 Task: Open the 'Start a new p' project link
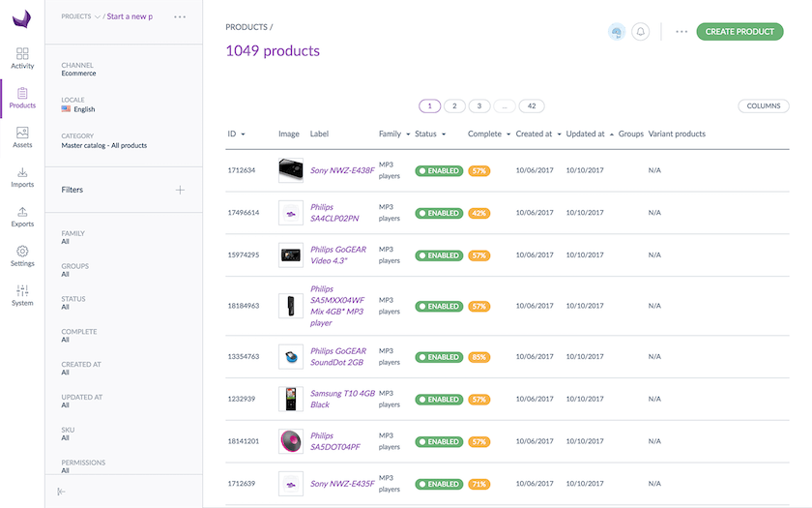pos(130,17)
